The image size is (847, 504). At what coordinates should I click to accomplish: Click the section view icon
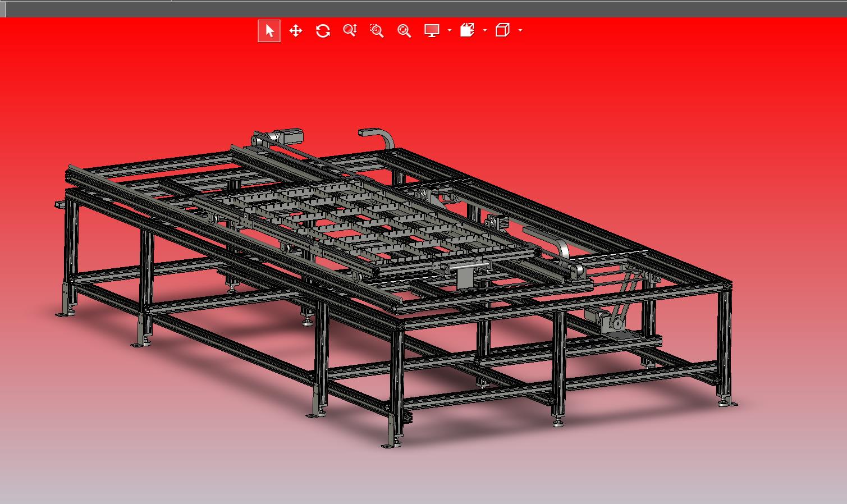point(467,30)
